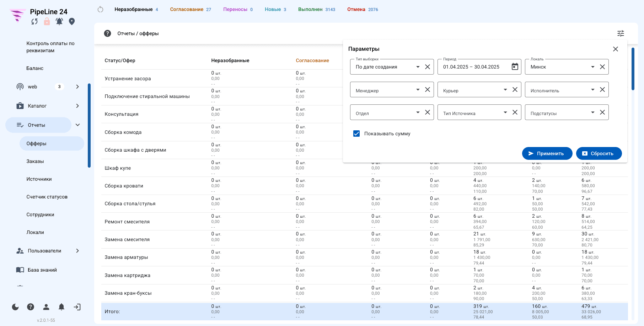This screenshot has width=644, height=326.
Task: Open help question mark next to Отчеты / офферы
Action: (x=107, y=33)
